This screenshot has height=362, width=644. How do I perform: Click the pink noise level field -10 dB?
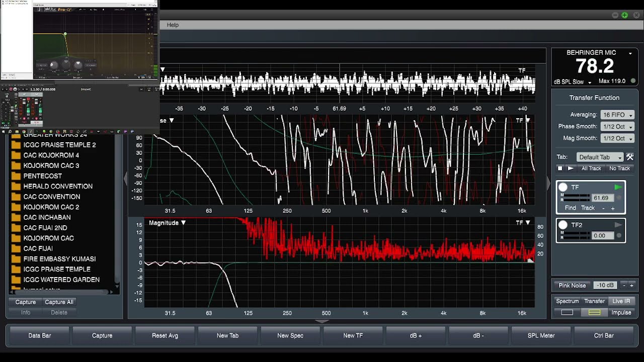tap(605, 285)
